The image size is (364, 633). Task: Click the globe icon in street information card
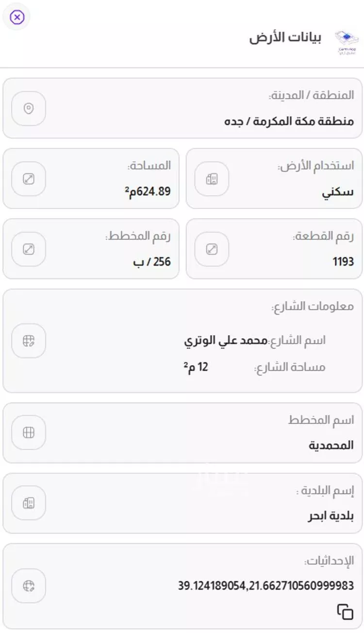click(x=29, y=341)
